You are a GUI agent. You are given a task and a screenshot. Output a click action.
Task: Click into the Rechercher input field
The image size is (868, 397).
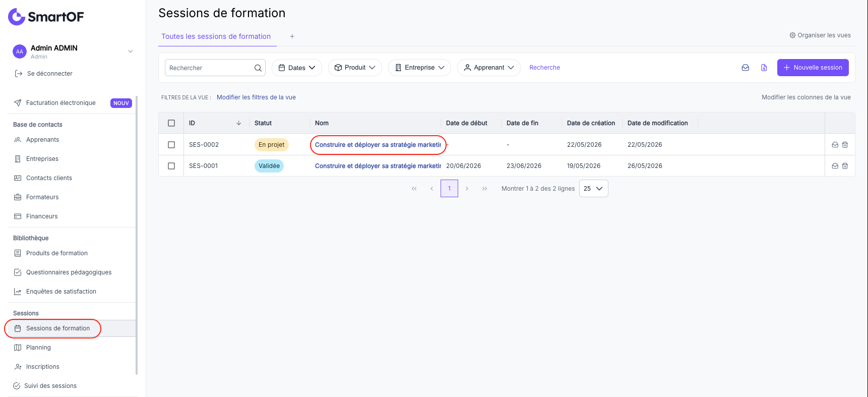[x=209, y=68]
